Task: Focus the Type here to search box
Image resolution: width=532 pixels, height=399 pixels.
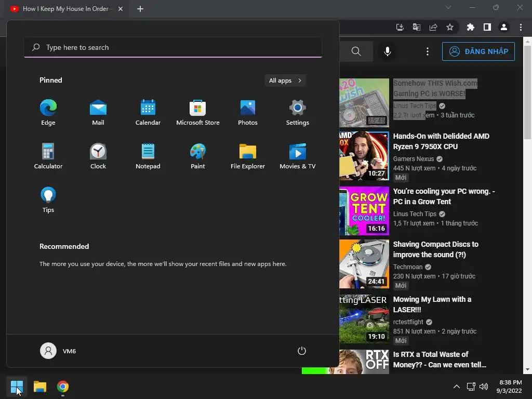Action: tap(172, 47)
